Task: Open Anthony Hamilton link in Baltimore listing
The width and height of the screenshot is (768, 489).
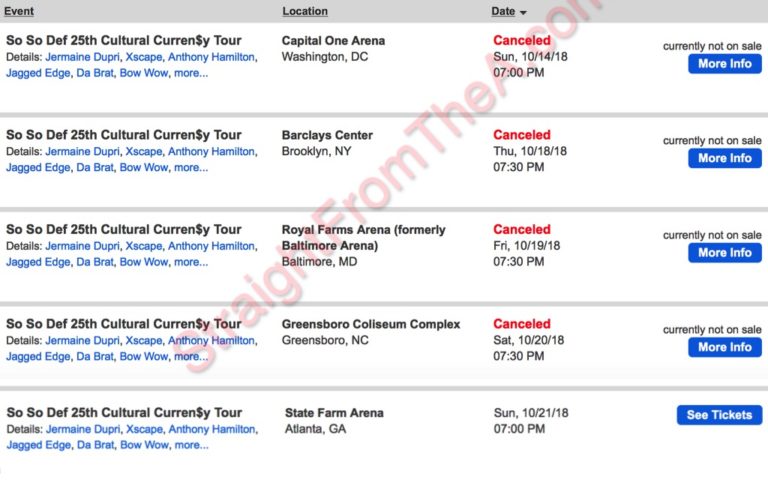Action: coord(211,246)
